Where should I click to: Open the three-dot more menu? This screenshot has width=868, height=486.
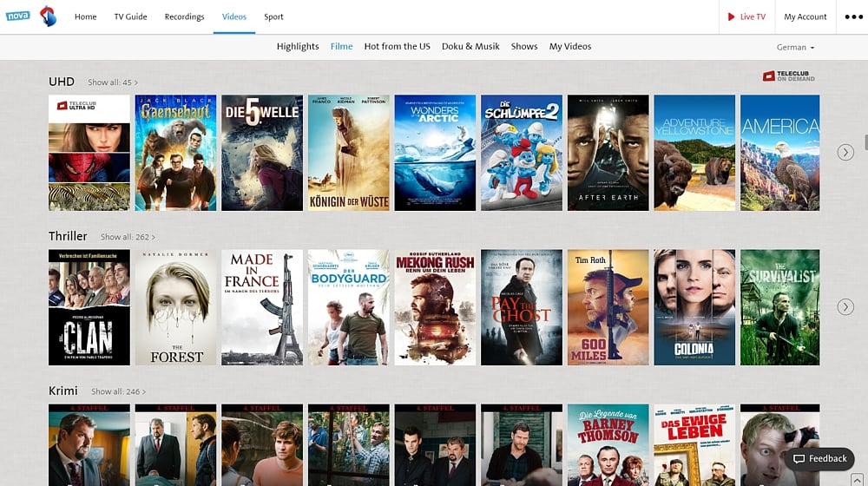(853, 16)
